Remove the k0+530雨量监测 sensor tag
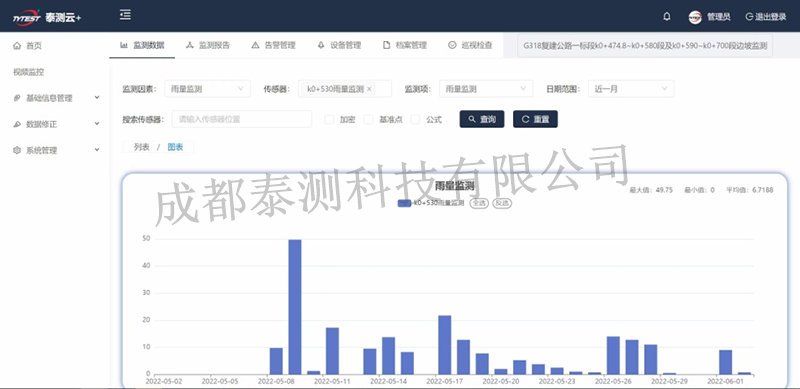This screenshot has width=800, height=389. coord(369,89)
